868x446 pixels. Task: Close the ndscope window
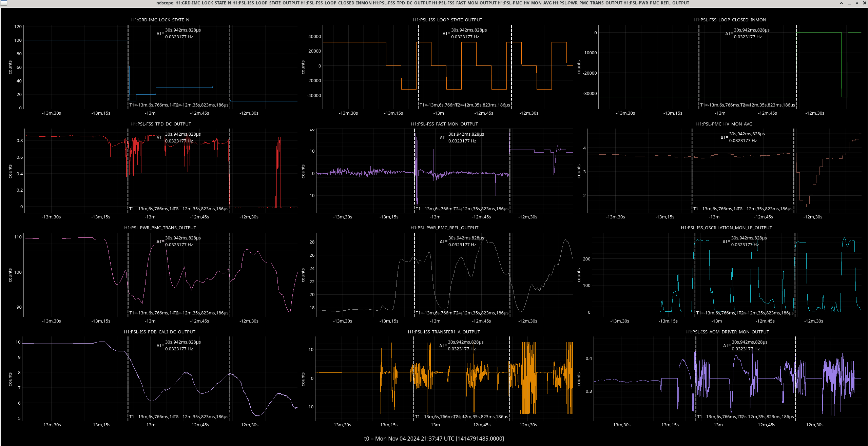click(865, 3)
